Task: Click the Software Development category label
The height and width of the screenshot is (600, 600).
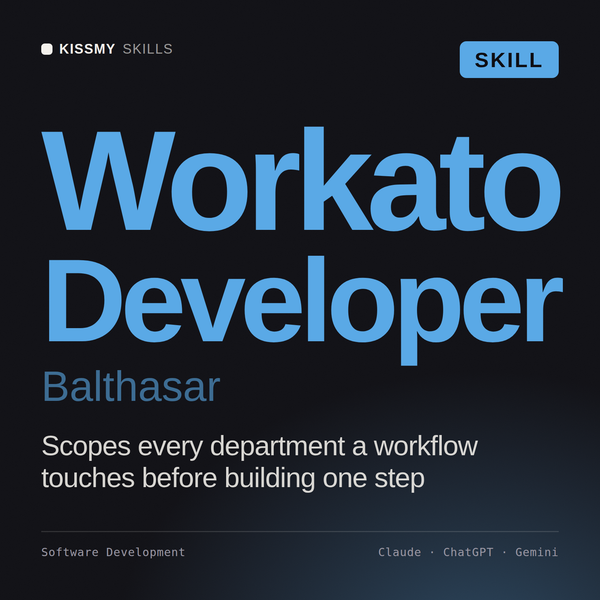Action: [113, 552]
